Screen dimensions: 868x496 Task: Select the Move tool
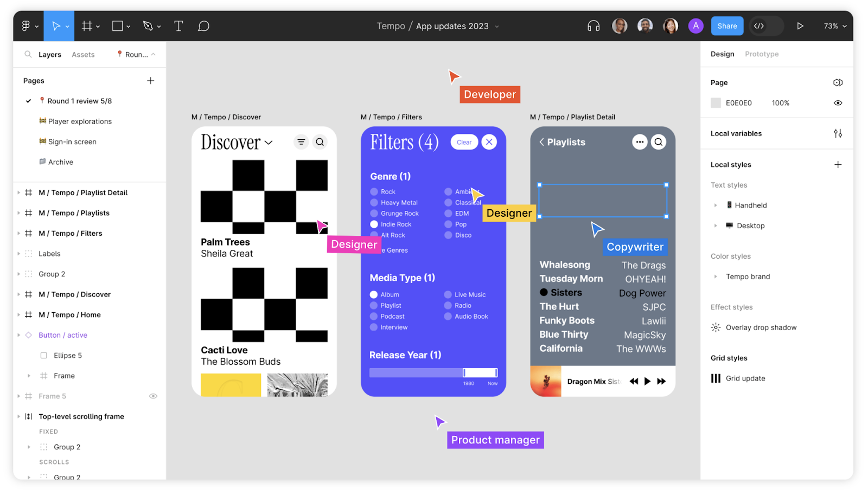56,25
